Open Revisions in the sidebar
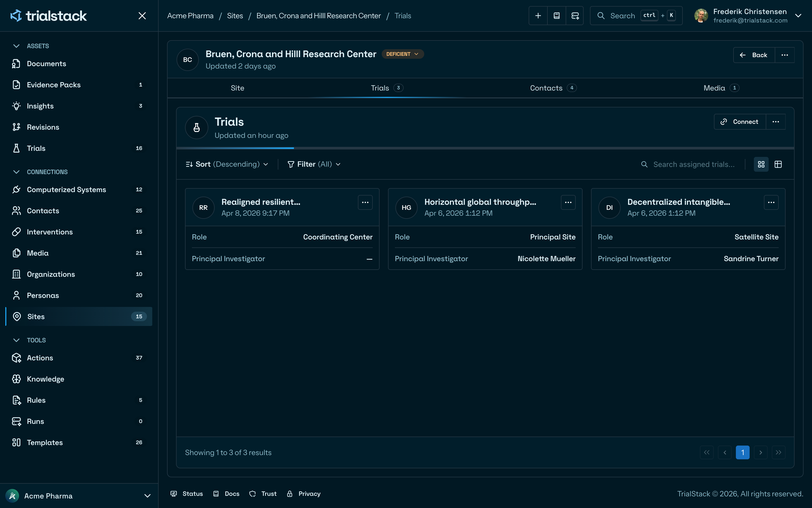The image size is (812, 508). 79,127
